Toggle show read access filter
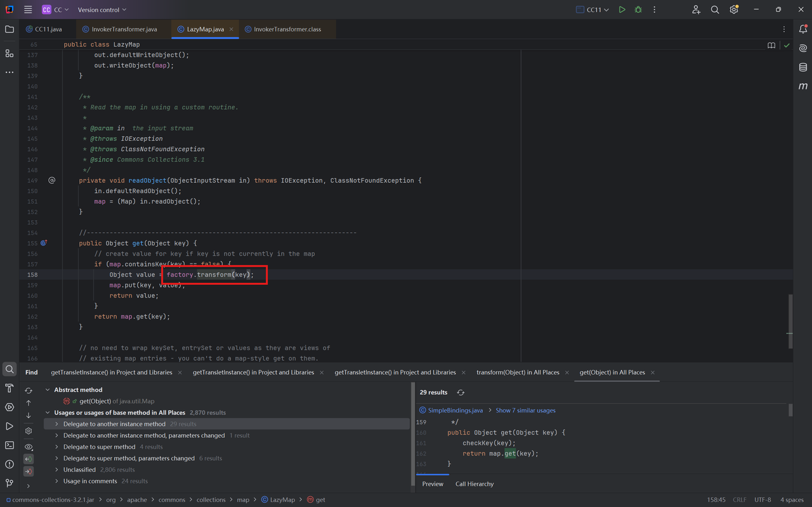 point(29,459)
